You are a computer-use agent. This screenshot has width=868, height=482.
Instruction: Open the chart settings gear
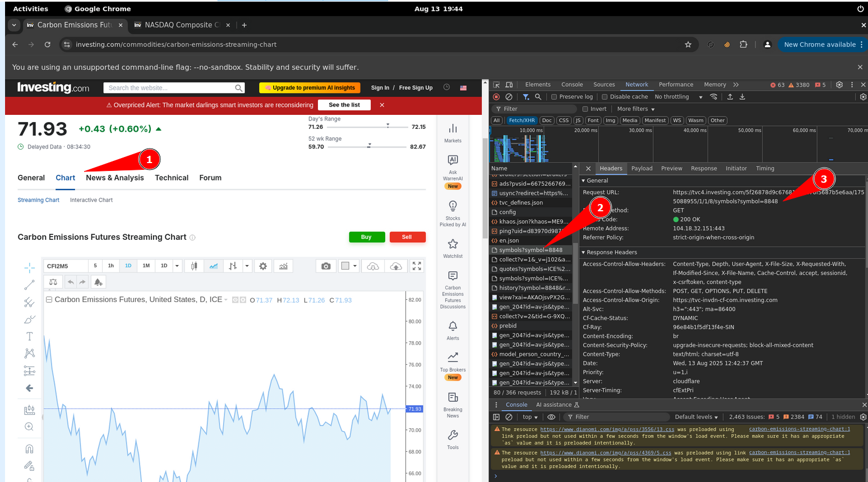pyautogui.click(x=263, y=266)
